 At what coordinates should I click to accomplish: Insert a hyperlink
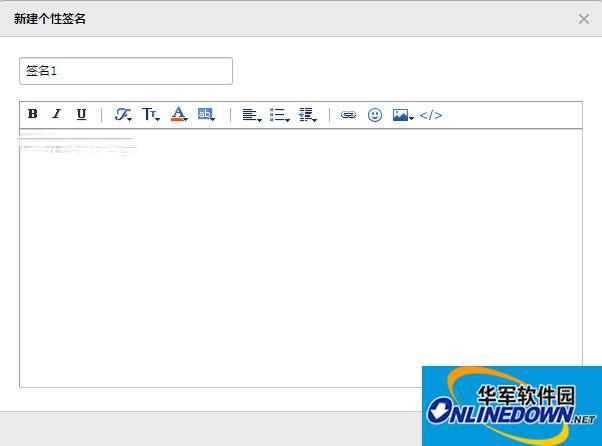tap(348, 115)
